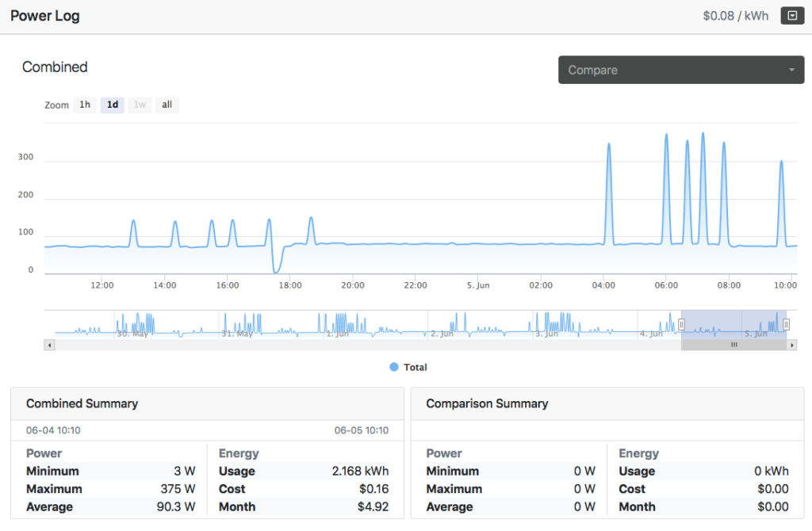The image size is (812, 531).
Task: Open the menu icon beside $0.08 / kWh
Action: tap(792, 16)
